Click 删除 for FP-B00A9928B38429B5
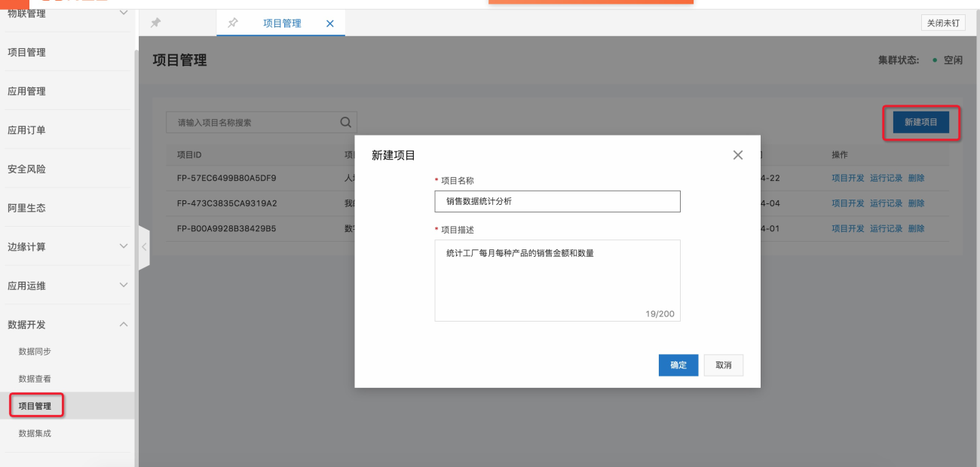This screenshot has height=467, width=980. tap(916, 228)
